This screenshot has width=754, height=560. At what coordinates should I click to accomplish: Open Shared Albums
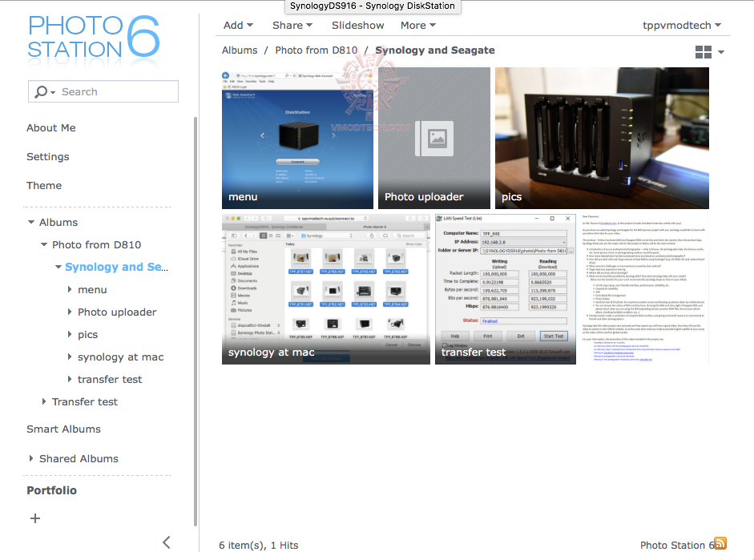coord(79,458)
